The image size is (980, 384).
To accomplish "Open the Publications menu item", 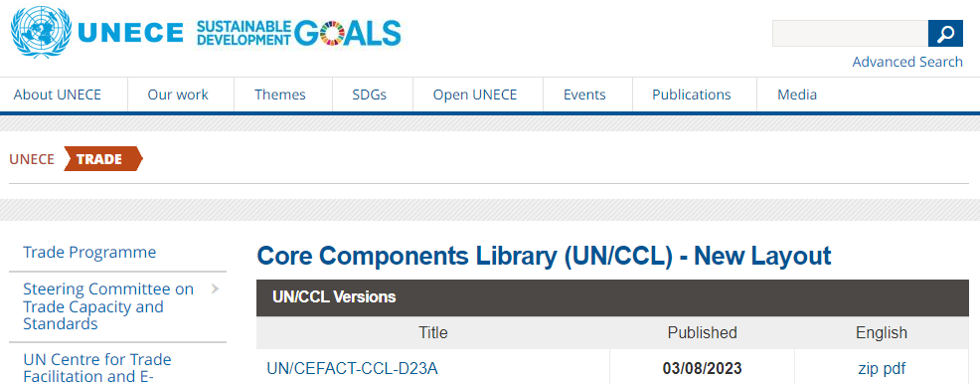I will click(x=691, y=95).
